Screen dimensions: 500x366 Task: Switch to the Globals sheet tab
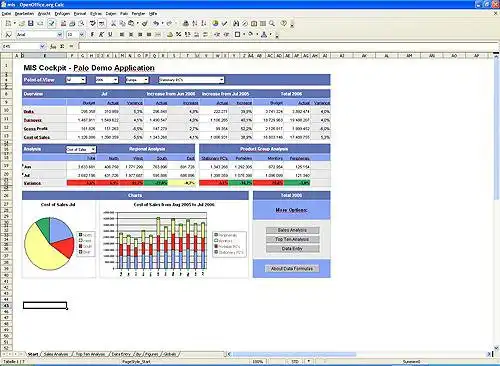pos(170,354)
